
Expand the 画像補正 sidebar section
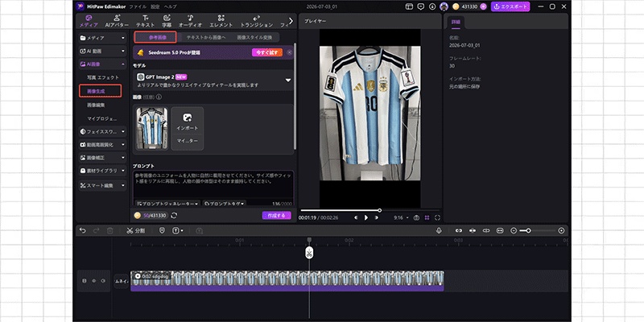(102, 158)
